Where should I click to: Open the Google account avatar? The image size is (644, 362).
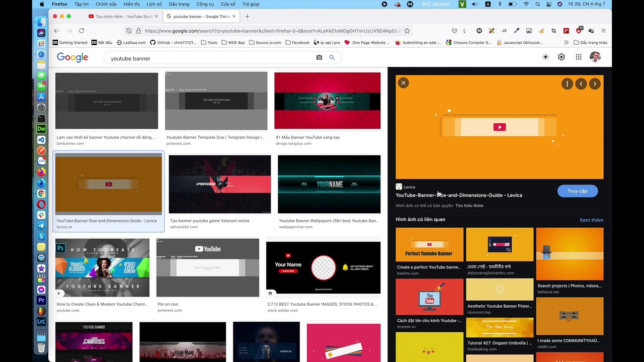[595, 57]
